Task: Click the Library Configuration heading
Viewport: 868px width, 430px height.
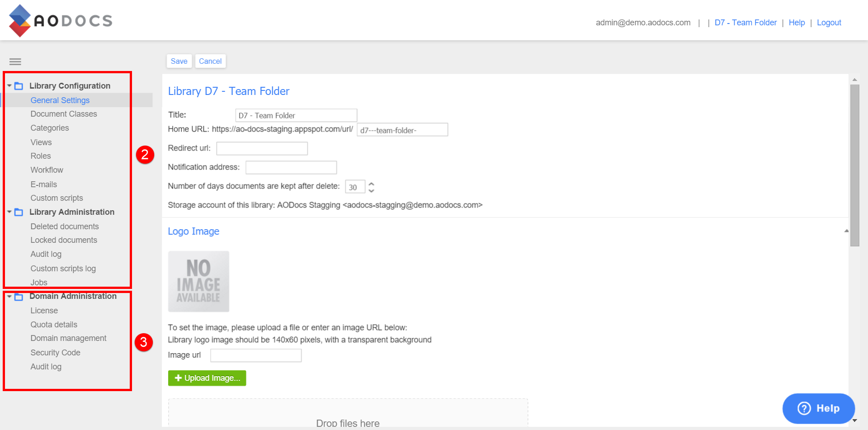Action: [x=70, y=86]
